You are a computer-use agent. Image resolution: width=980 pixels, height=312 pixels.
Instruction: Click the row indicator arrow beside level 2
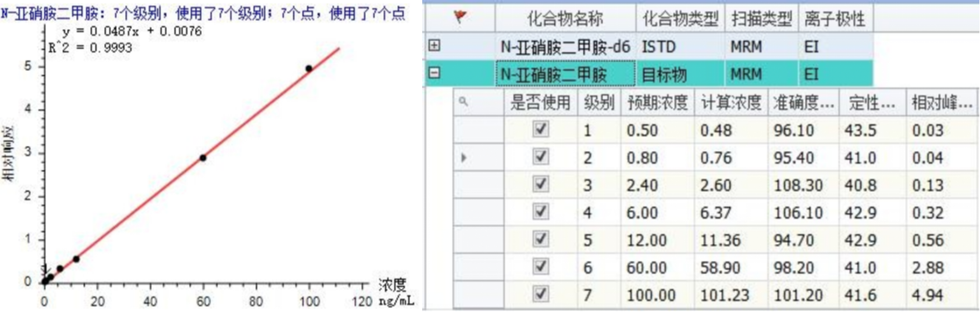click(x=464, y=157)
